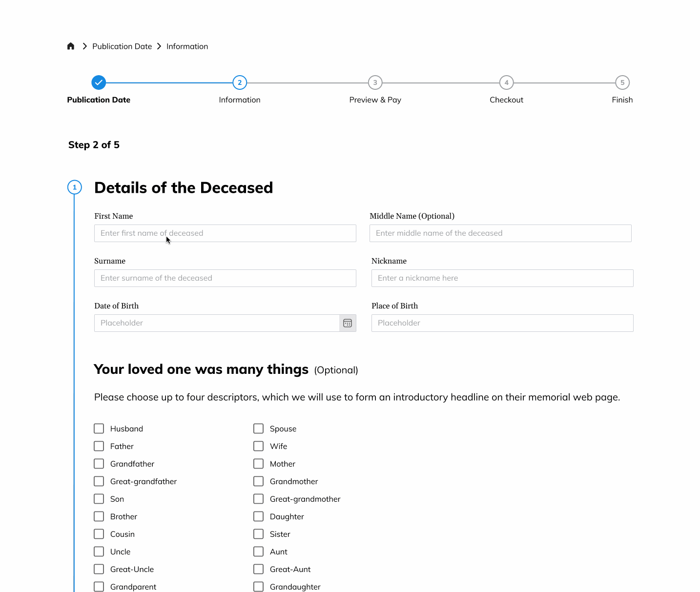The image size is (700, 592).
Task: Click the completed Publication Date checkmark step
Action: click(99, 82)
